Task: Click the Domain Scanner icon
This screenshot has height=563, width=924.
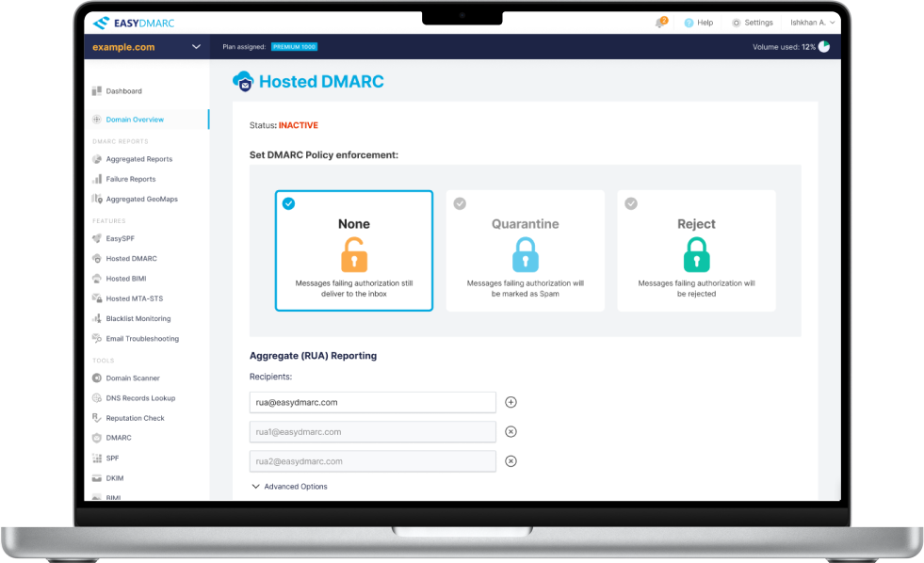Action: pos(97,378)
